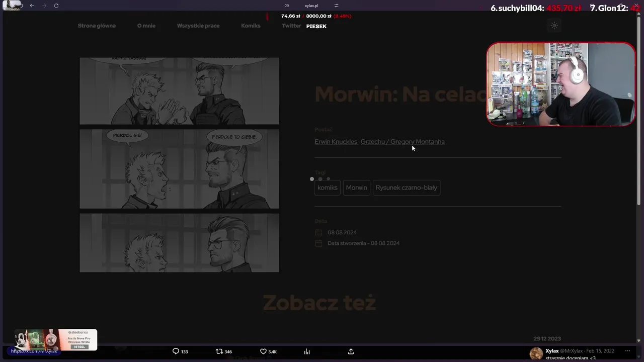Open the Komiks section

point(251,26)
